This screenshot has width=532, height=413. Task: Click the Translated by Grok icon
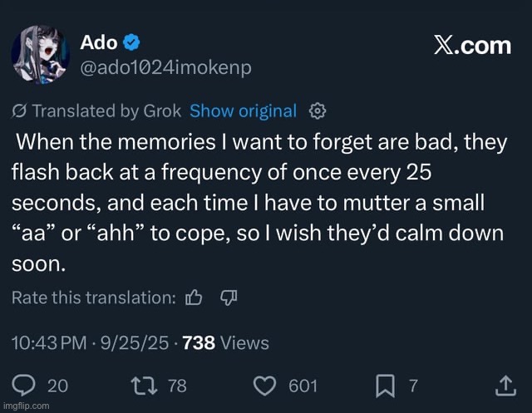[19, 111]
